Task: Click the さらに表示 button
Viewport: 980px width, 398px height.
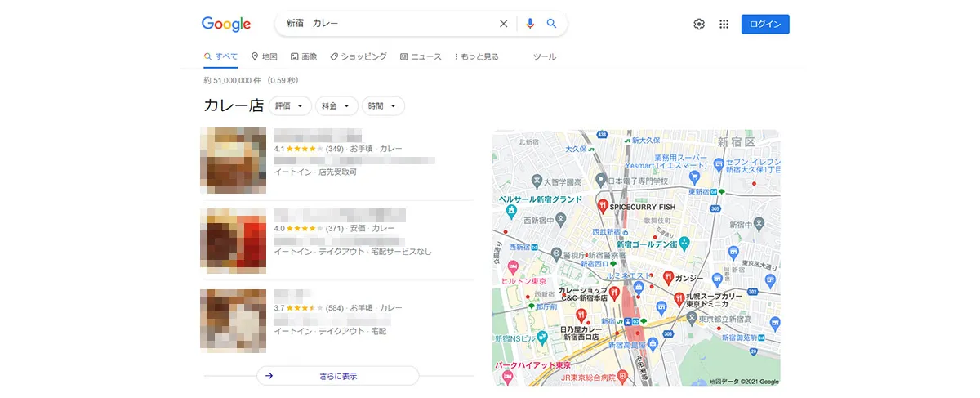Action: coord(338,376)
